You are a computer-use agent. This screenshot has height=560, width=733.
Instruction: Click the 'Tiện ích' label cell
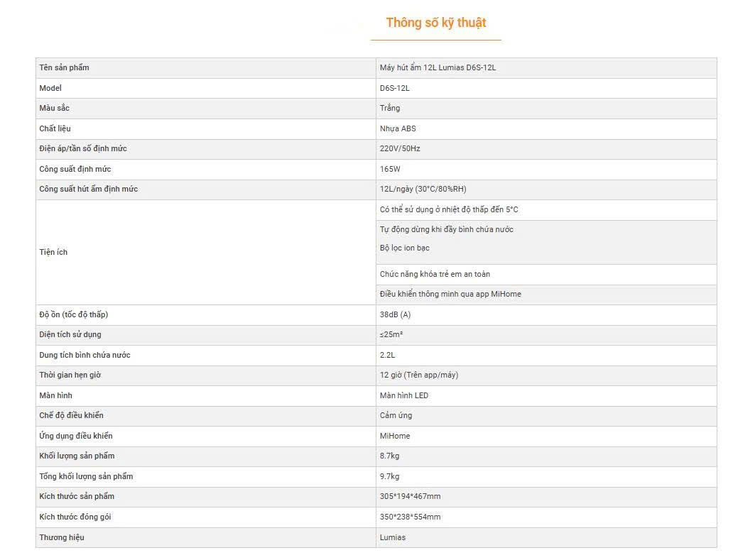[53, 253]
